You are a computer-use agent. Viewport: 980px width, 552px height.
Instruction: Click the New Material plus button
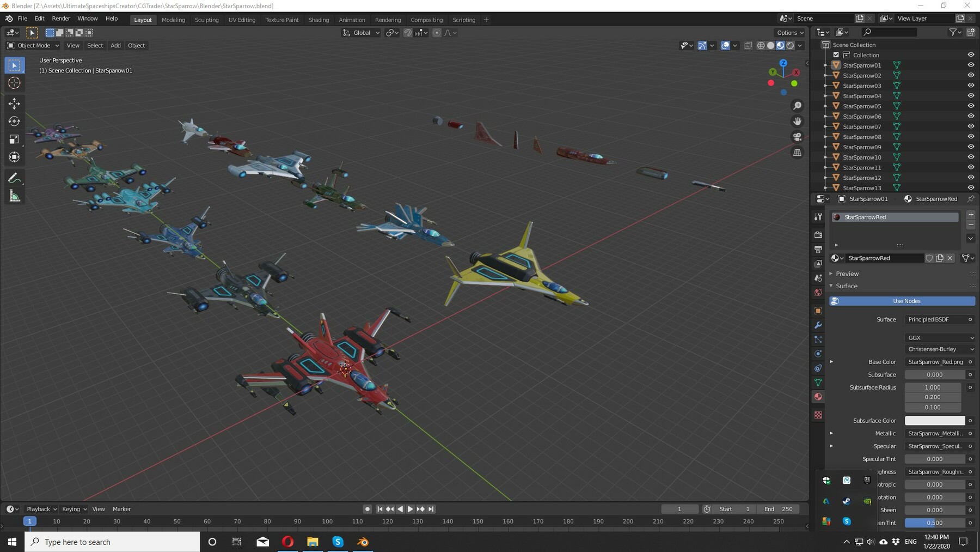(971, 215)
